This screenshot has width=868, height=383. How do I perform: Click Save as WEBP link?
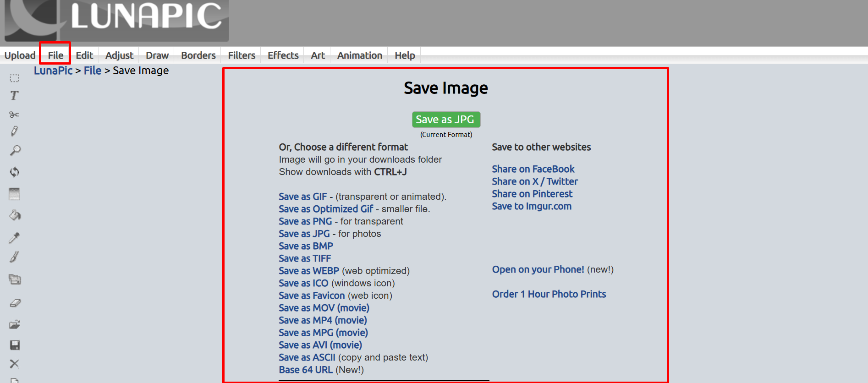(309, 271)
